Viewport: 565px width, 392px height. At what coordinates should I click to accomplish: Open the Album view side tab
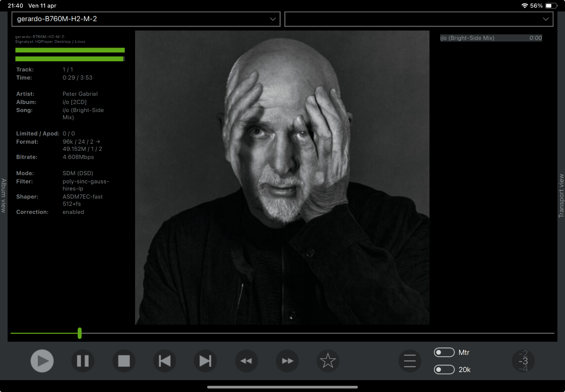pos(4,196)
